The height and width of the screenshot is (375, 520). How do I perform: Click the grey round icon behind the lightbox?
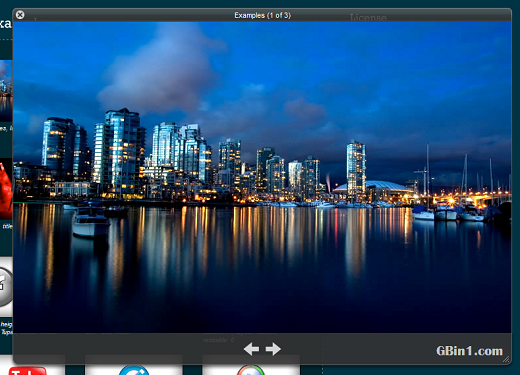[6, 287]
